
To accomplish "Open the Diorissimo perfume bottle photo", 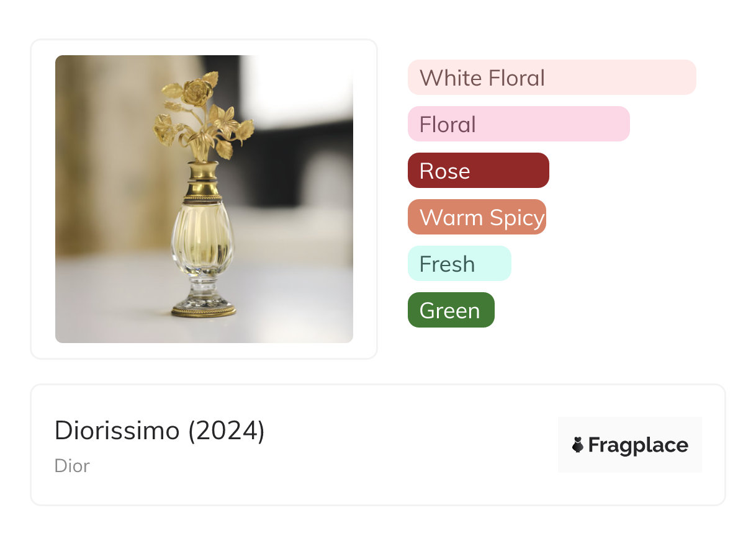I will 204,199.
